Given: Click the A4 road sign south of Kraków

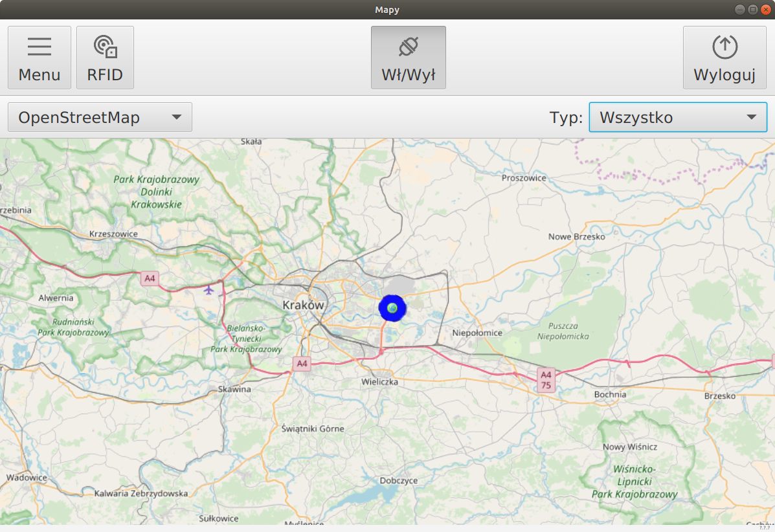Looking at the screenshot, I should click(x=302, y=364).
